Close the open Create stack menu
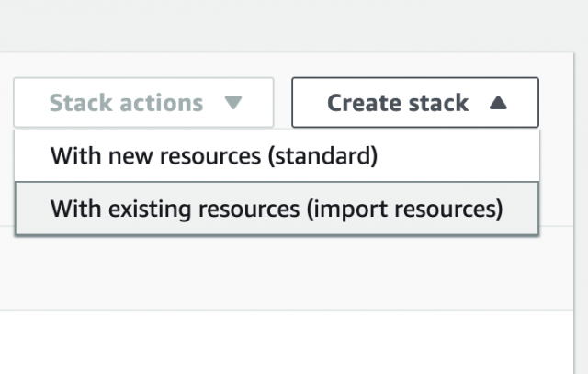Image resolution: width=588 pixels, height=374 pixels. point(415,103)
